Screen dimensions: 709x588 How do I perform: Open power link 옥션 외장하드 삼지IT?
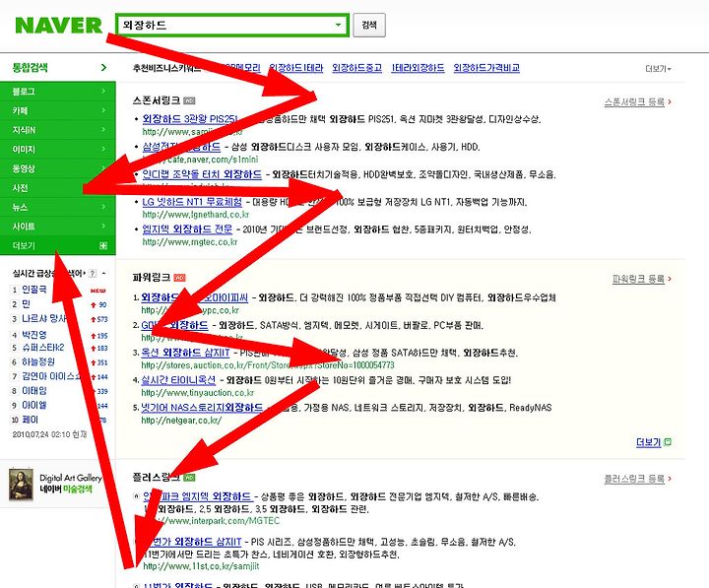click(x=185, y=353)
